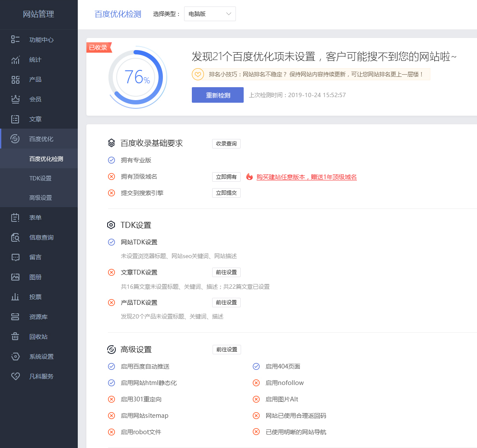The image size is (477, 448).
Task: Click the 投票 bar chart icon
Action: (15, 297)
